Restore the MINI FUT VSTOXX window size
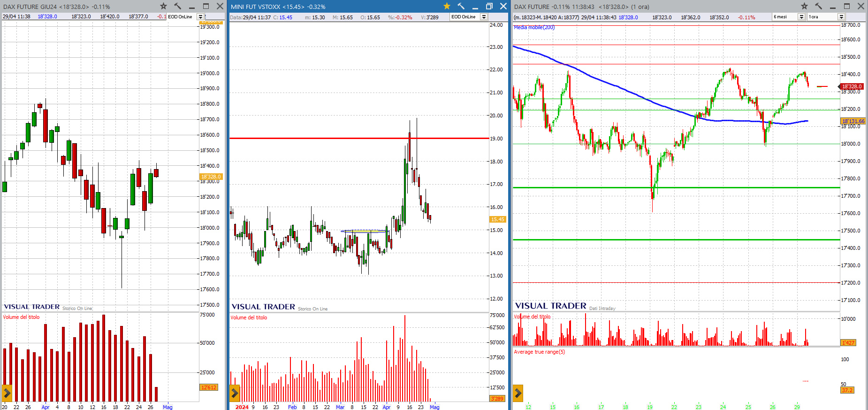This screenshot has width=868, height=410. click(x=489, y=6)
